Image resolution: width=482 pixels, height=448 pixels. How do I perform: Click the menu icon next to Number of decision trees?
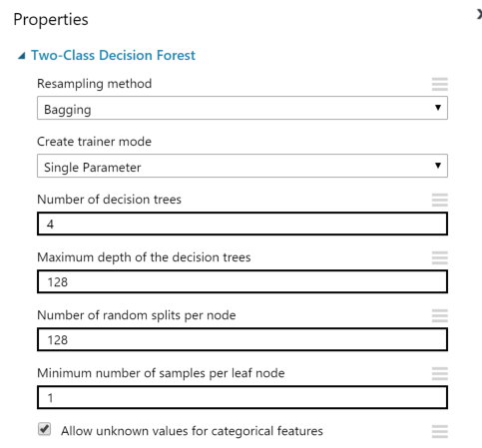[x=439, y=200]
